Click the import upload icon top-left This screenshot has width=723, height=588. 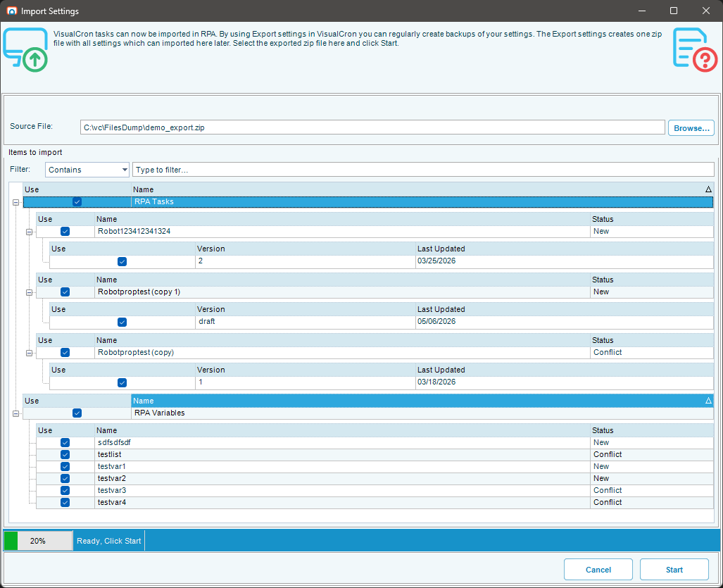tap(25, 50)
